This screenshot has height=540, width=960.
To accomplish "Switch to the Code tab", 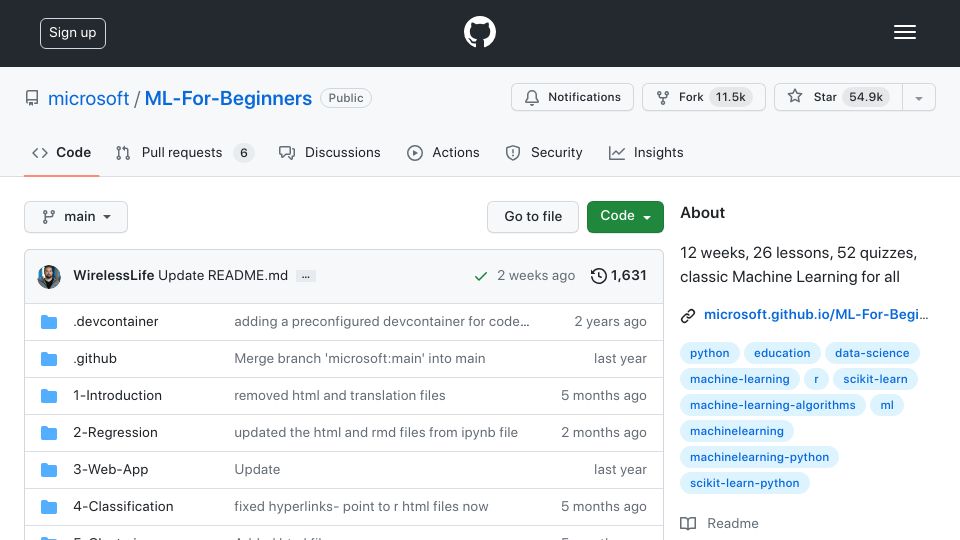I will (62, 152).
